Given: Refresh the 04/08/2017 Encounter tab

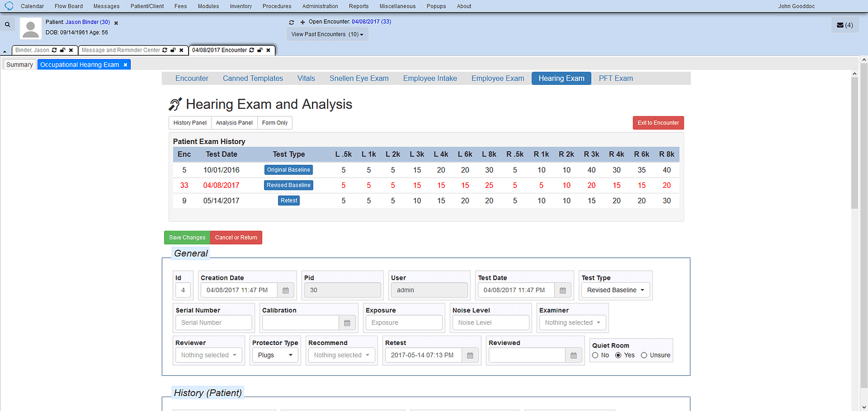Looking at the screenshot, I should point(252,50).
